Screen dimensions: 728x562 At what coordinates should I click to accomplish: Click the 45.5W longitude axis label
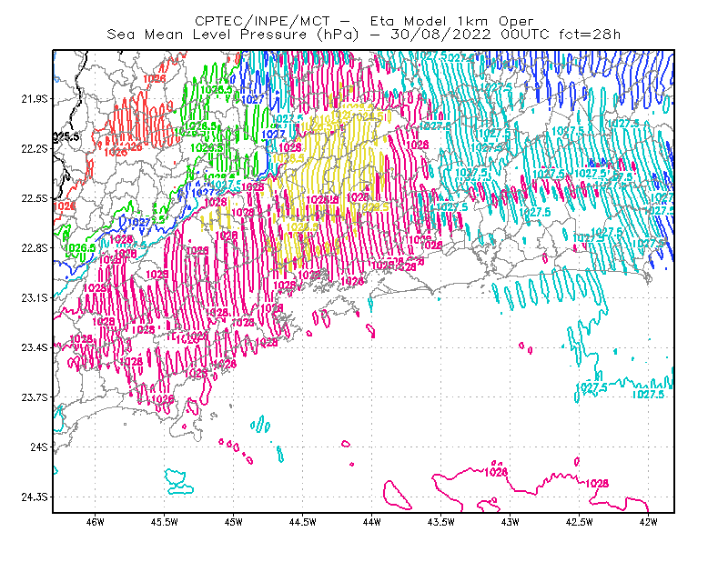165,522
